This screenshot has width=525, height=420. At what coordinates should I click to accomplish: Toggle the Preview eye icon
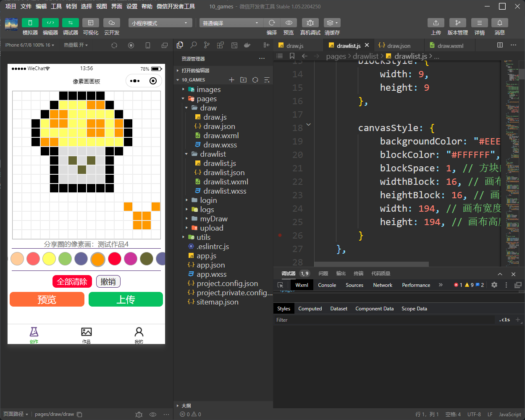pyautogui.click(x=289, y=23)
